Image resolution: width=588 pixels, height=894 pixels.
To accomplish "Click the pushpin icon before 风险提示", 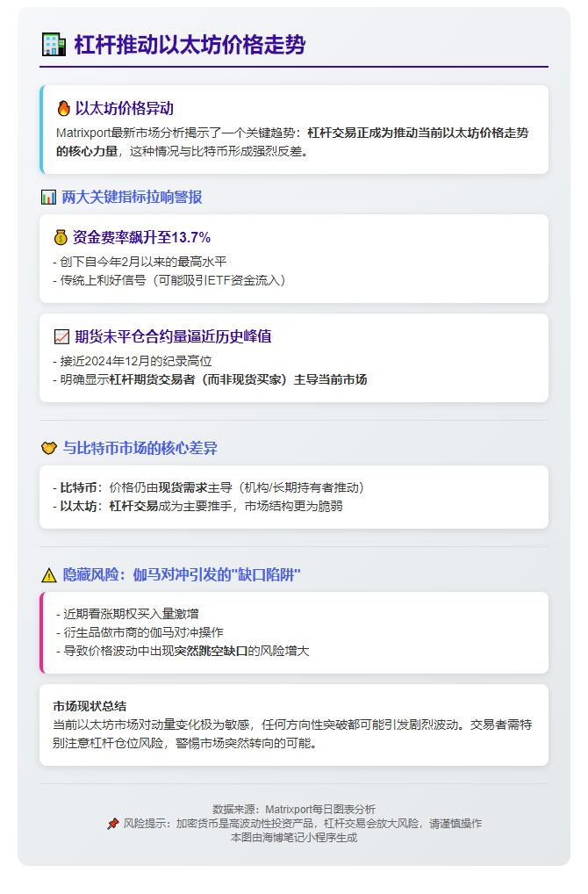I will (113, 824).
